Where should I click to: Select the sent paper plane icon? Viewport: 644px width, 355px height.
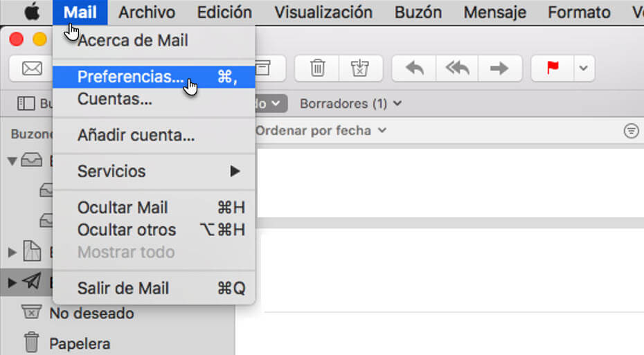(x=32, y=282)
